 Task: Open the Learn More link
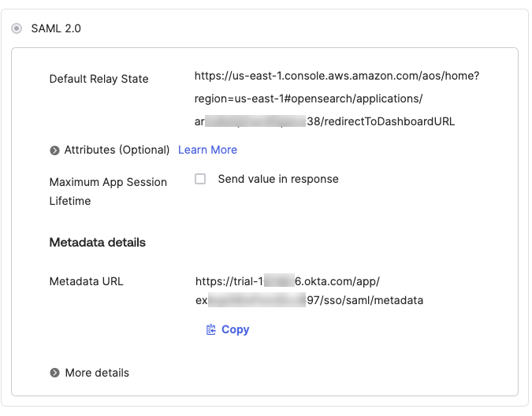coord(207,150)
